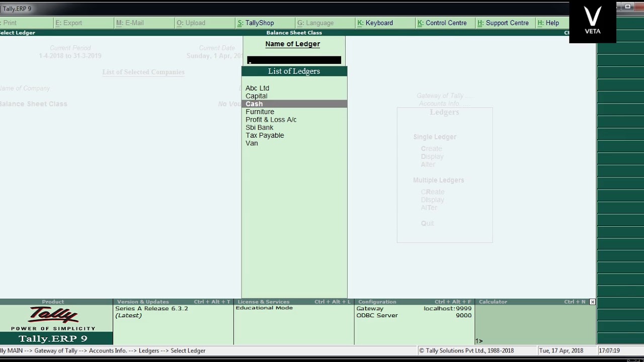
Task: Click the 'Balance Sheet Class' title bar text
Action: click(x=294, y=33)
